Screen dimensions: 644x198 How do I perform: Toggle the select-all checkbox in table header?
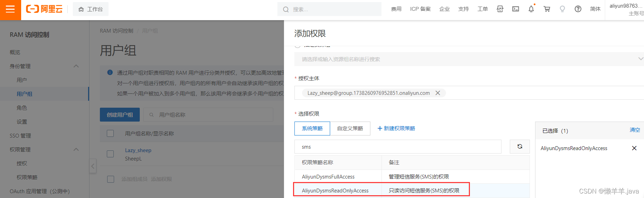(110, 133)
